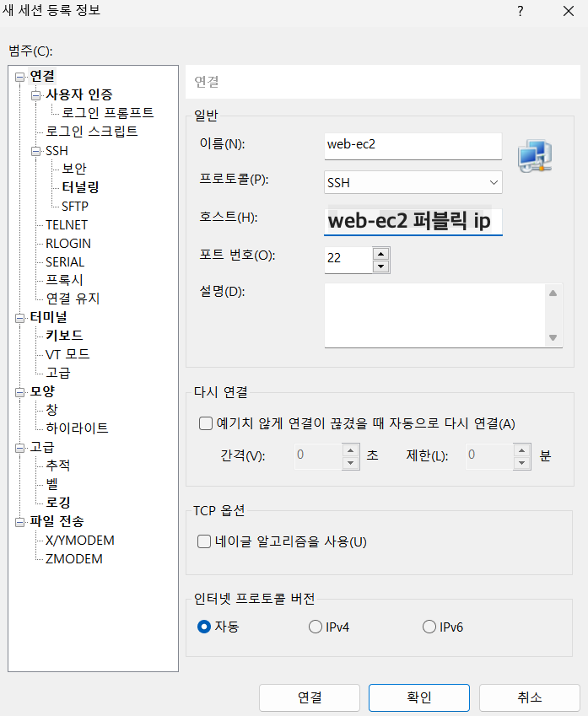The image size is (588, 716).
Task: Select X/YMODEM tree item
Action: (79, 541)
